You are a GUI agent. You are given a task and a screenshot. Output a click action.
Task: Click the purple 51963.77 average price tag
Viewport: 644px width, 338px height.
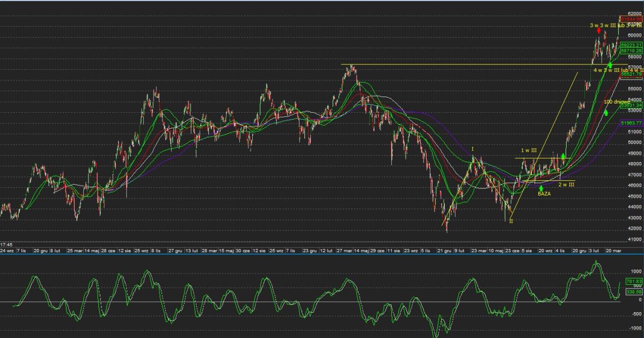(x=631, y=123)
